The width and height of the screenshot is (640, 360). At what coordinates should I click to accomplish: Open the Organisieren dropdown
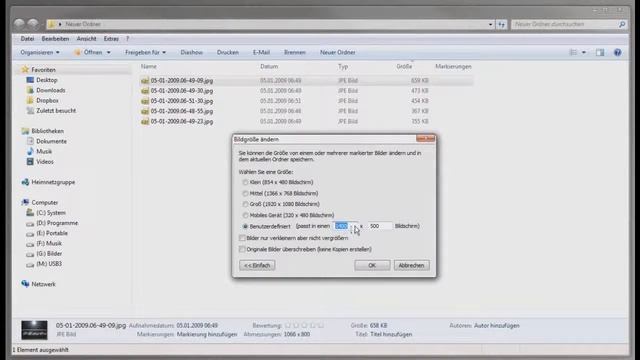coord(40,52)
